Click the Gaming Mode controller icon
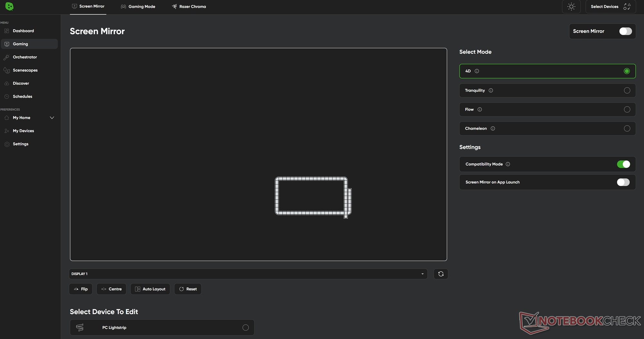Image resolution: width=644 pixels, height=339 pixels. tap(123, 6)
